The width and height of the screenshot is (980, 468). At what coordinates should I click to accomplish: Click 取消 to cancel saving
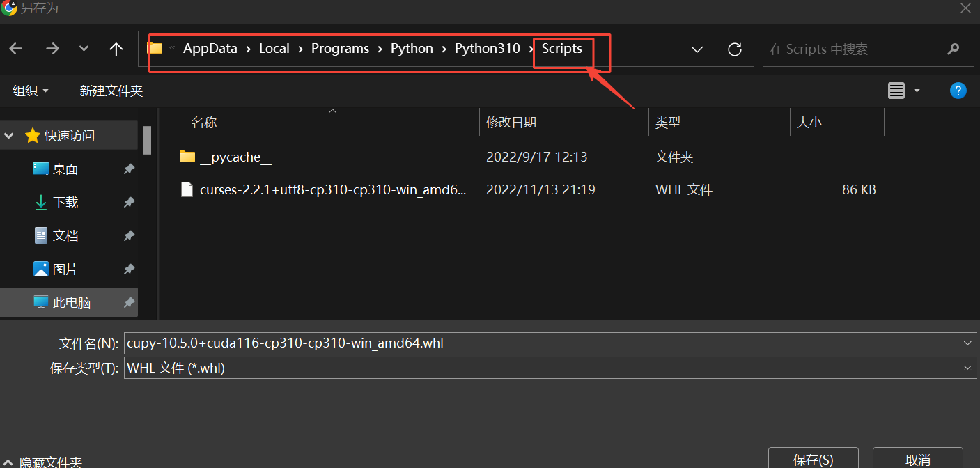point(917,458)
